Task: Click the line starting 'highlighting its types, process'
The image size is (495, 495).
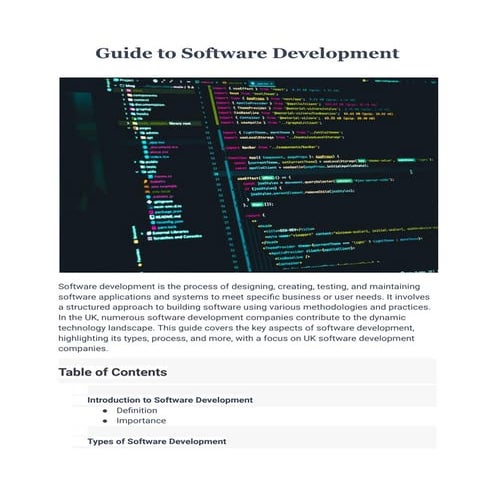Action: click(236, 338)
